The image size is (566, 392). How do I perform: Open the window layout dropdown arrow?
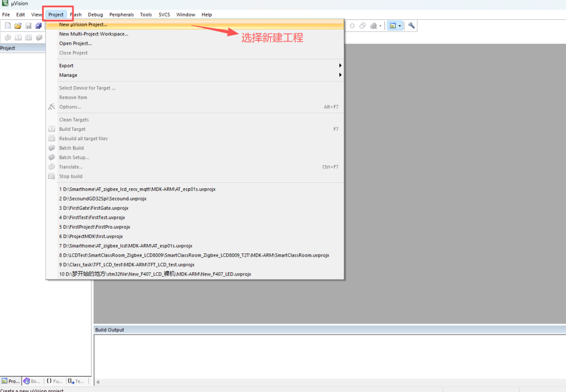click(x=400, y=26)
